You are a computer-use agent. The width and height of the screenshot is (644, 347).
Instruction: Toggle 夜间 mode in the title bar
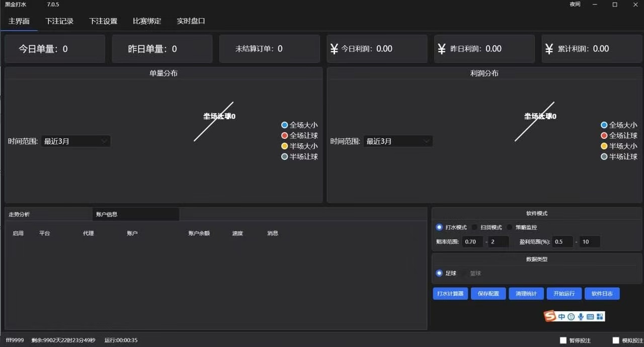click(x=575, y=5)
